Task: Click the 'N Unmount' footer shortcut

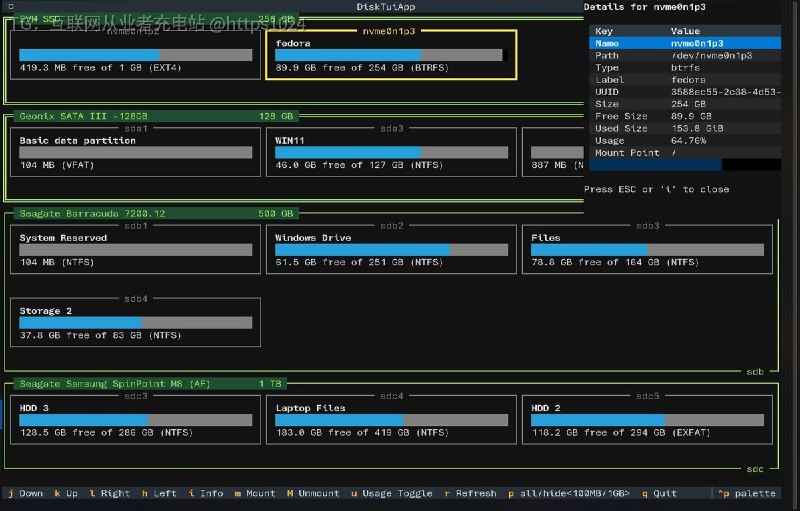Action: 313,493
